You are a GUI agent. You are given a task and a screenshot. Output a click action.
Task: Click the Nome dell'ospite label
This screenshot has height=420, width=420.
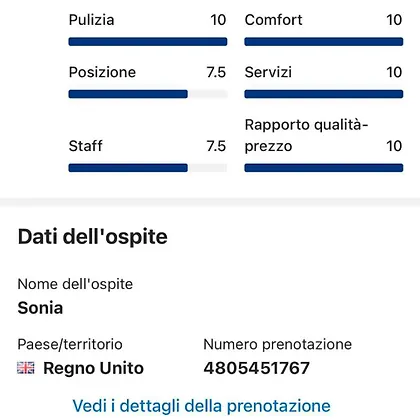click(x=75, y=284)
